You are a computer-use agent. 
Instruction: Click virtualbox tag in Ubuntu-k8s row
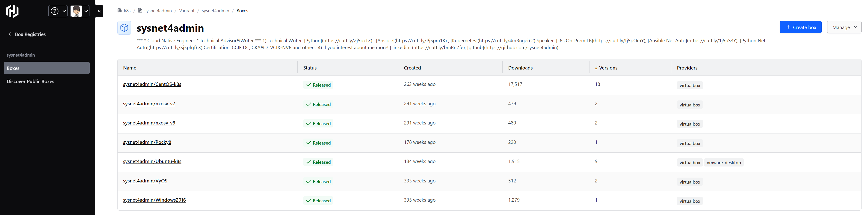pos(690,162)
